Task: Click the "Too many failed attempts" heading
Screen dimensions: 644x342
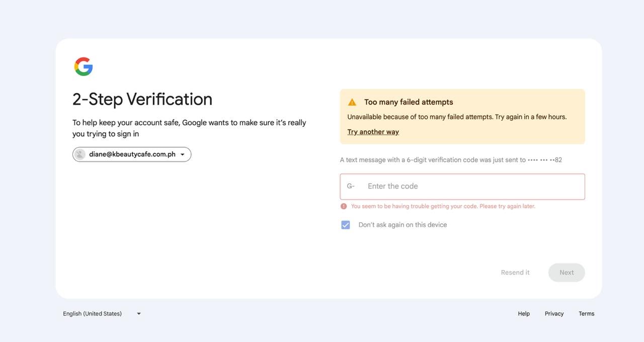Action: coord(409,102)
